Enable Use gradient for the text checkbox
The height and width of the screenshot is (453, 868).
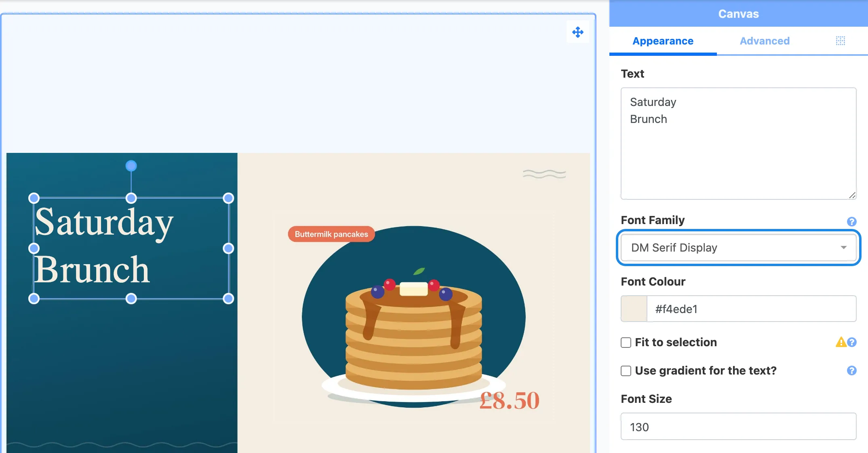[x=626, y=371]
